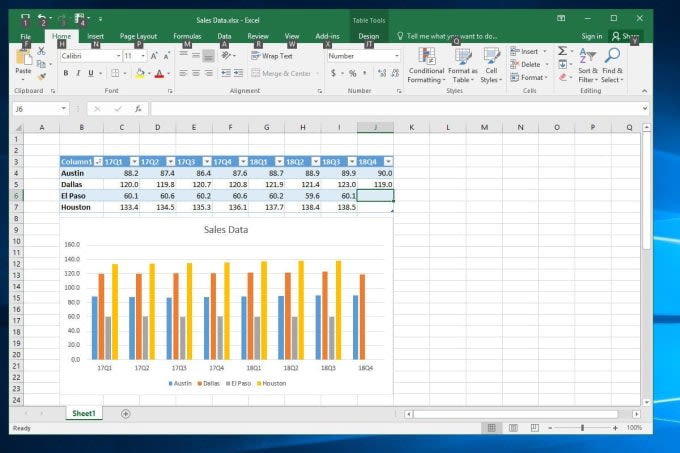680x453 pixels.
Task: Increase font size with the large A
Action: pos(154,56)
